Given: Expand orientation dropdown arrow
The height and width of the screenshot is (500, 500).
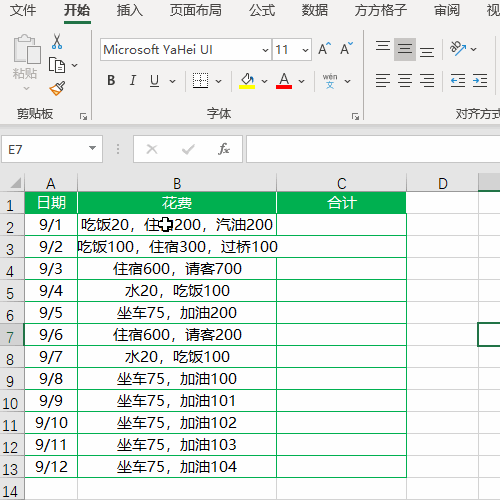Looking at the screenshot, I should tap(473, 49).
